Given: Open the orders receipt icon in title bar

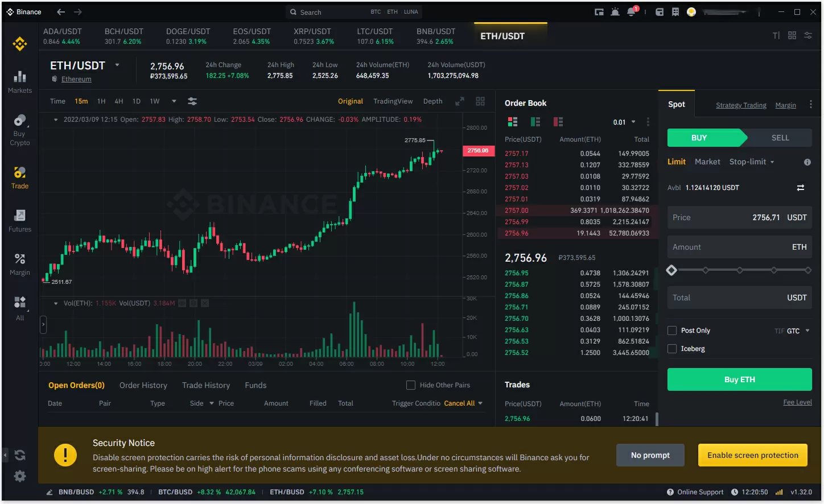Looking at the screenshot, I should 675,12.
